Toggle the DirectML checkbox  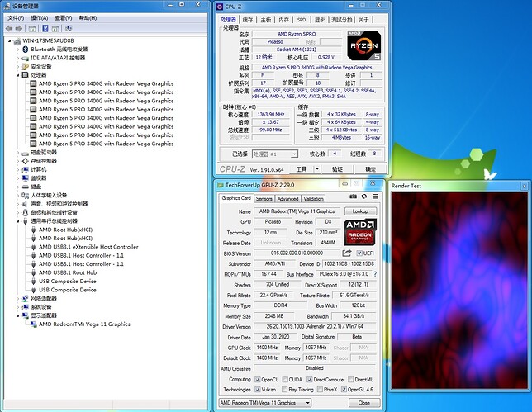351,380
